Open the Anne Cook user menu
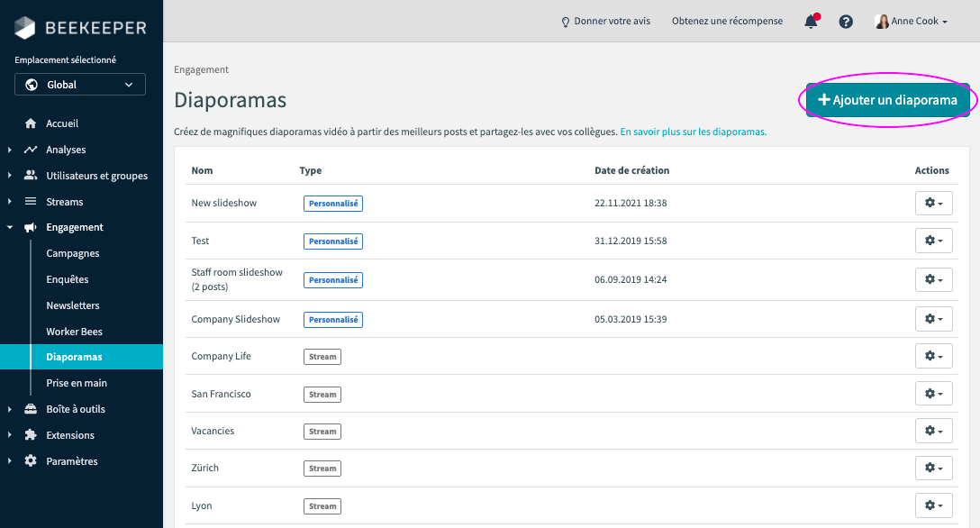This screenshot has width=980, height=528. point(912,22)
